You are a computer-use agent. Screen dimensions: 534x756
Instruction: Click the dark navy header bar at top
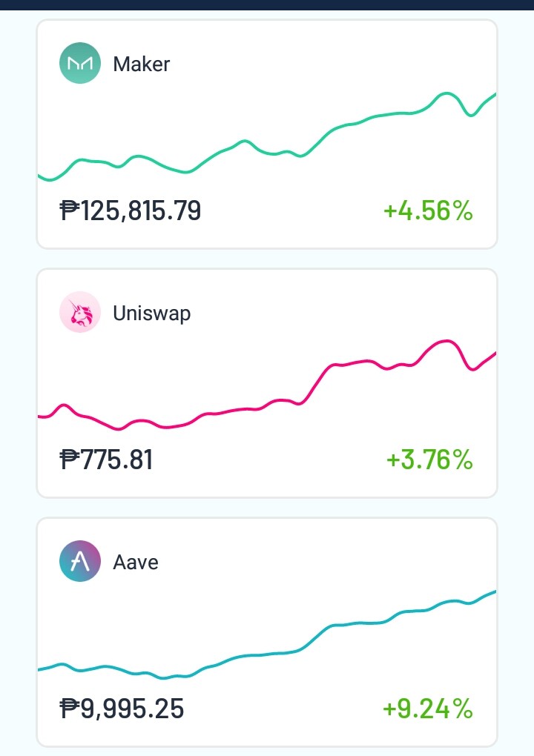coord(267,5)
